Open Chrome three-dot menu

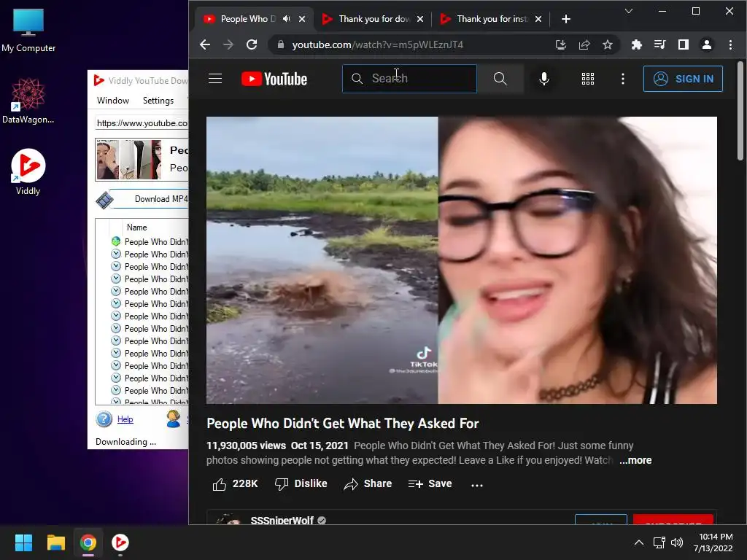click(730, 44)
